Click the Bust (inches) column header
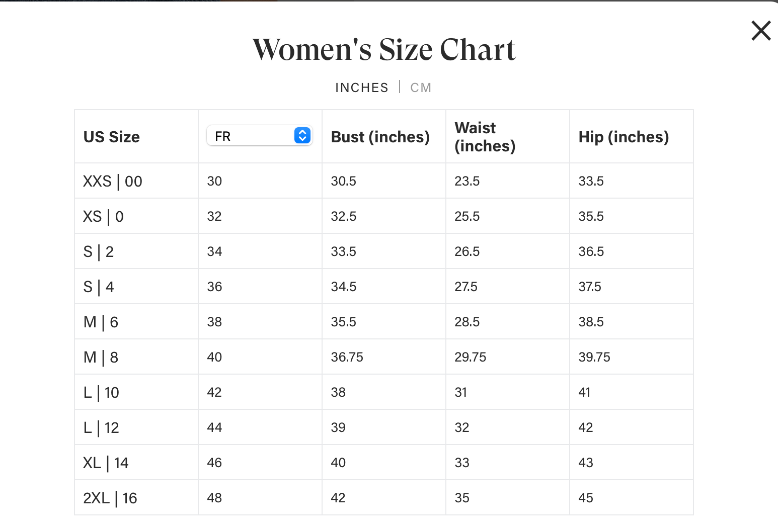The height and width of the screenshot is (532, 778). coord(380,137)
